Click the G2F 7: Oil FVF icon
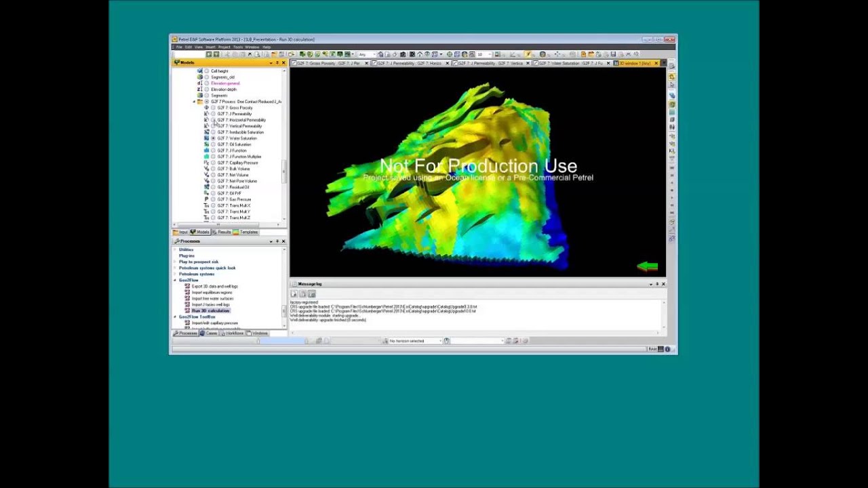Viewport: 868px width, 488px height. click(207, 193)
